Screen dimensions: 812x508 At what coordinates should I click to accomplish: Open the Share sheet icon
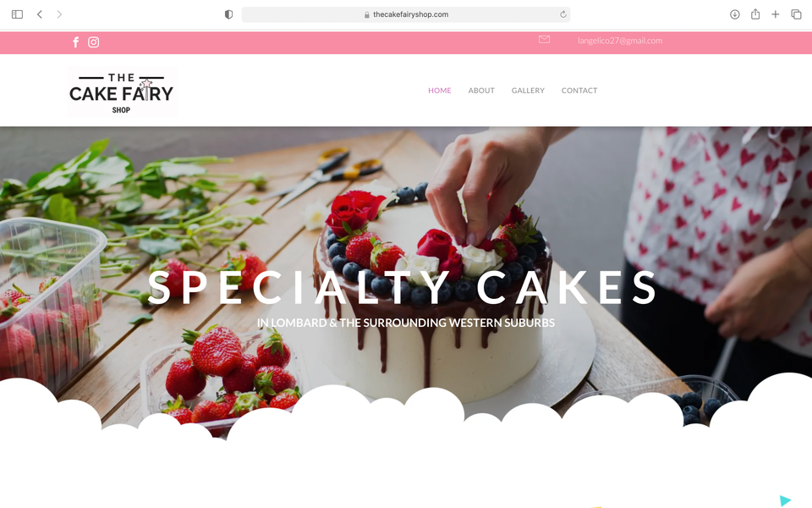[x=755, y=14]
